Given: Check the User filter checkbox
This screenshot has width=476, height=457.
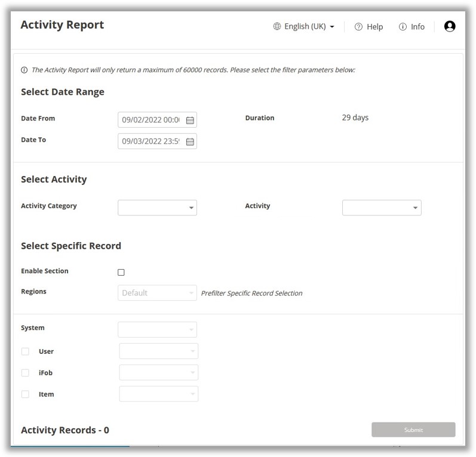Looking at the screenshot, I should [x=25, y=351].
